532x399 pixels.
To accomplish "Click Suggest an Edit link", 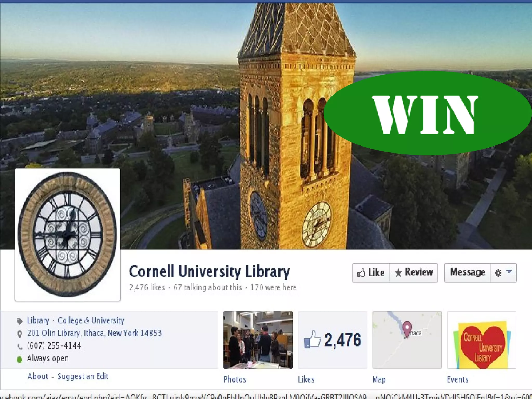I will (x=83, y=376).
